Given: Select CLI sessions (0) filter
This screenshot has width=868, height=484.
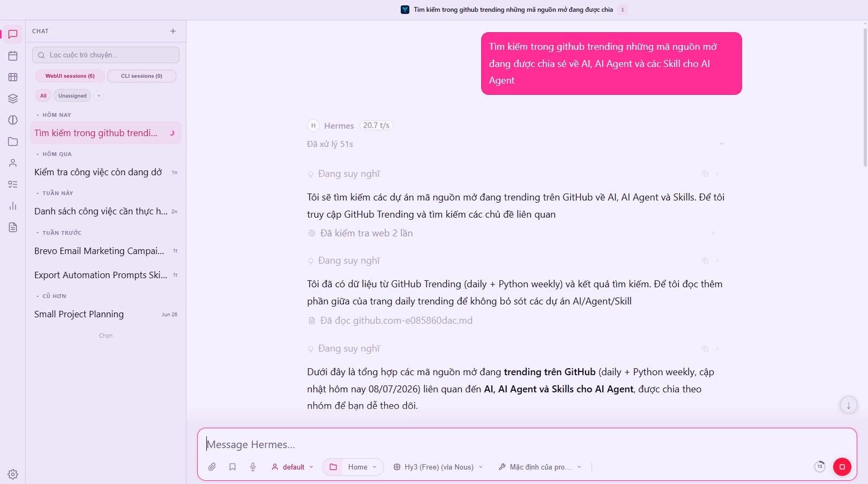Looking at the screenshot, I should [x=141, y=76].
